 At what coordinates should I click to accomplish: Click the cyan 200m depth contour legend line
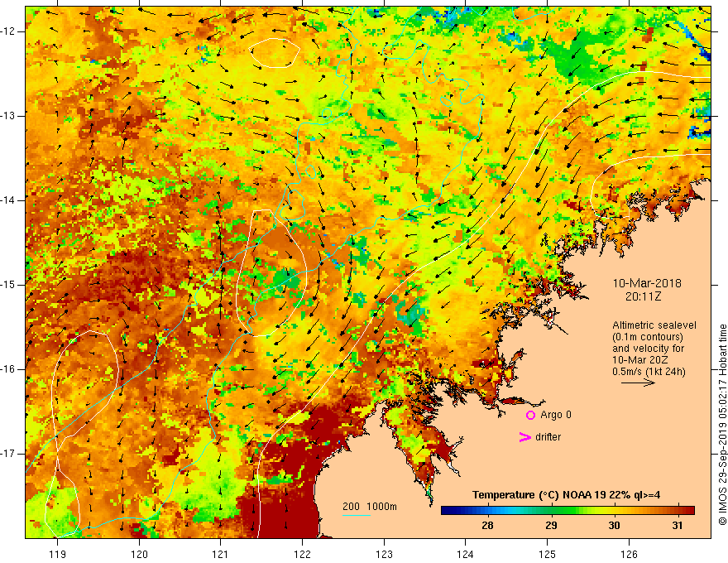tap(356, 515)
